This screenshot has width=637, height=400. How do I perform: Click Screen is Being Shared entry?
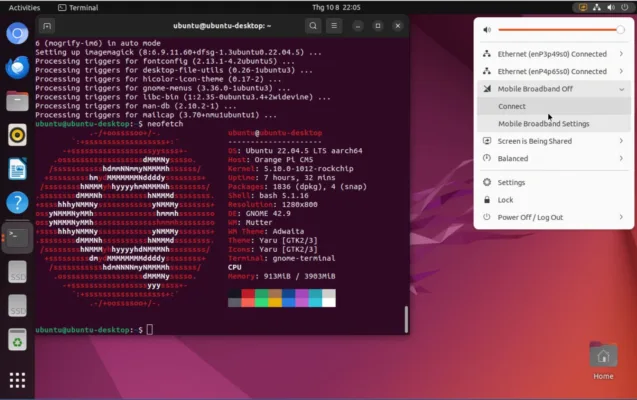point(554,141)
